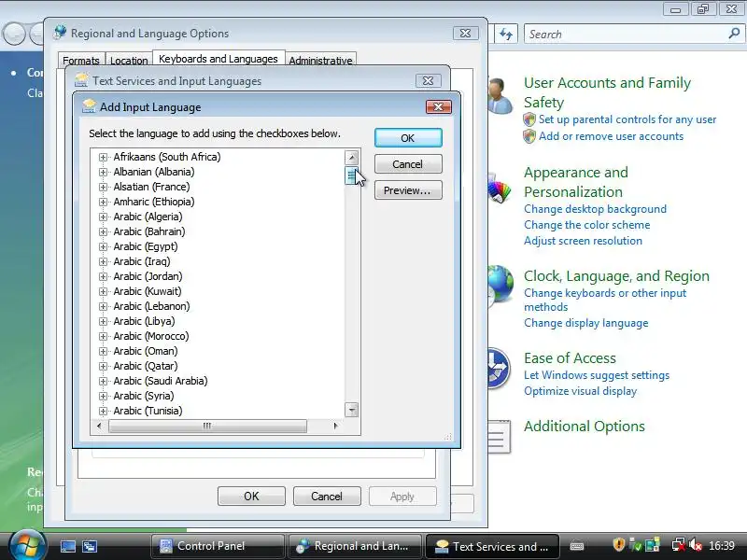Click Switch between windows quick launch icon

[x=90, y=546]
